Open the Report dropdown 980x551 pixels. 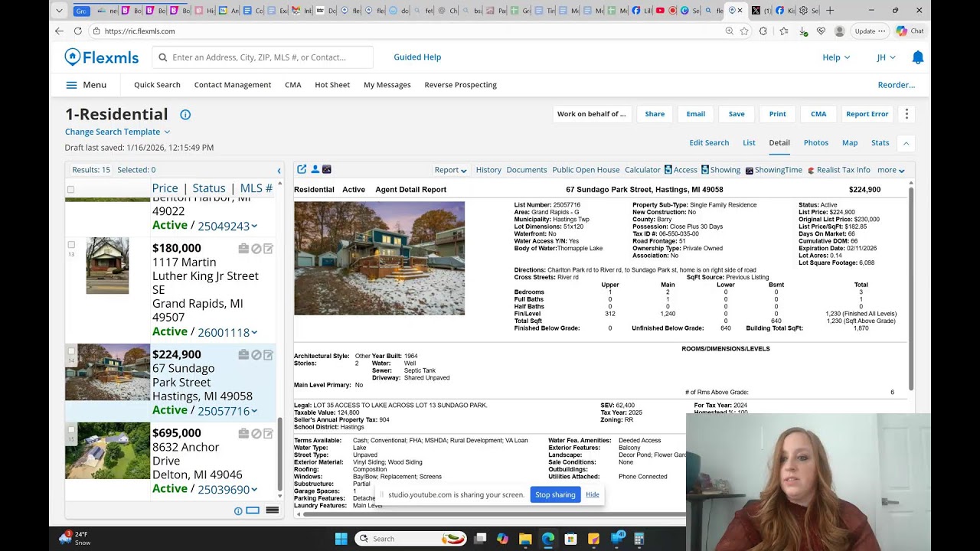click(450, 170)
